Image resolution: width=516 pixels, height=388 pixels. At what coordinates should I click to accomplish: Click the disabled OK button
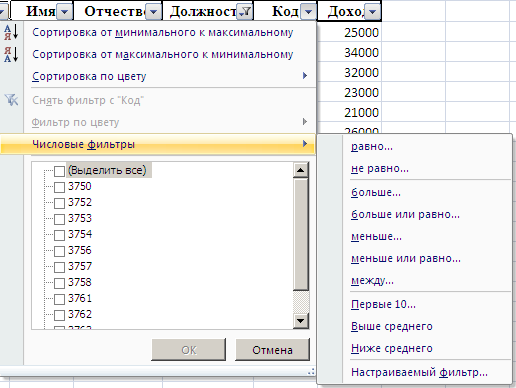[189, 350]
